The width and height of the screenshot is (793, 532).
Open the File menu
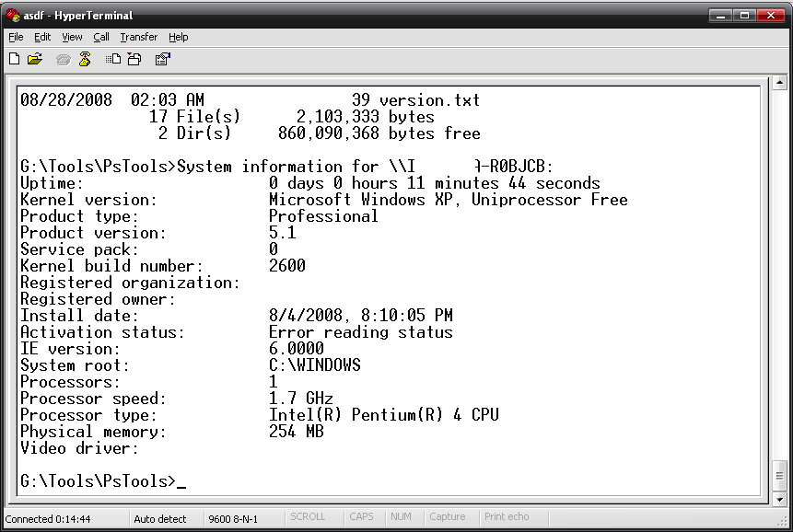[x=16, y=37]
